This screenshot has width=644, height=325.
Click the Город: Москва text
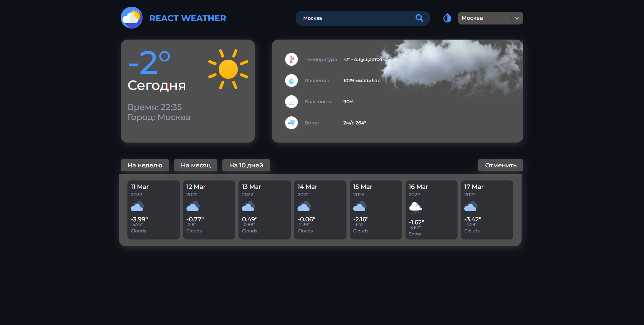pyautogui.click(x=159, y=117)
